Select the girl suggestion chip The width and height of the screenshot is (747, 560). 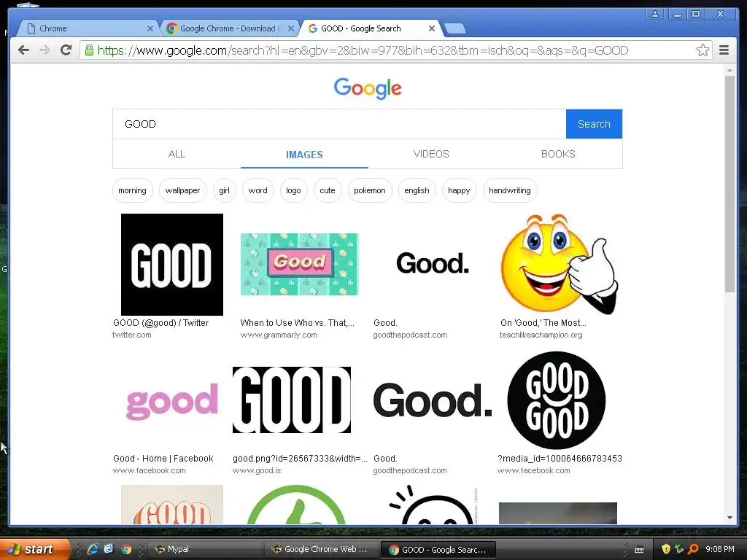225,190
